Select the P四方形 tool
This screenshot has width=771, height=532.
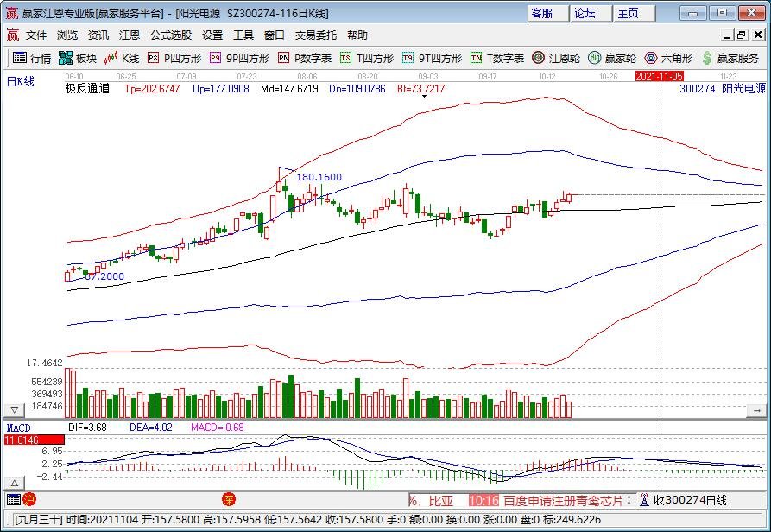click(x=174, y=58)
